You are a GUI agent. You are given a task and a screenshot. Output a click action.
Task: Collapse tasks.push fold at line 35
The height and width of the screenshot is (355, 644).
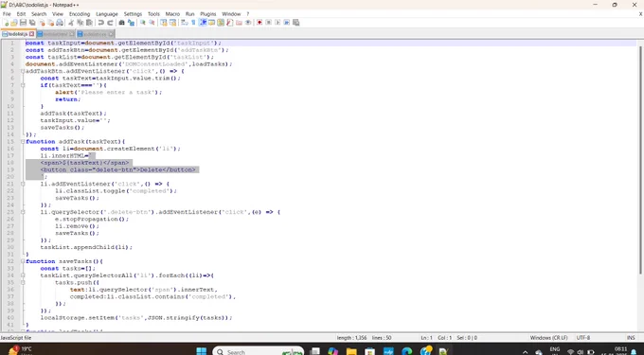point(23,282)
